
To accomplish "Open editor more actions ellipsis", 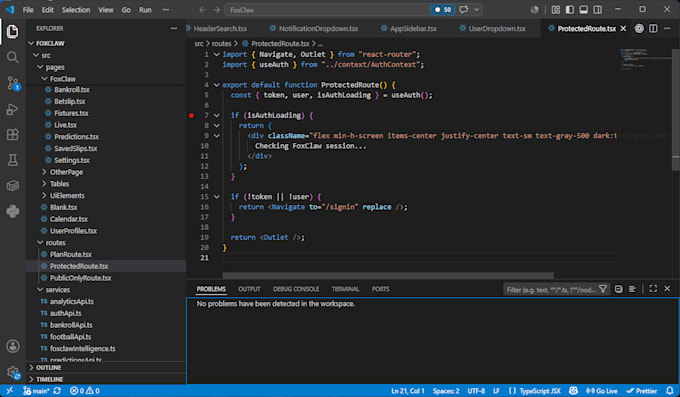I will click(x=667, y=28).
